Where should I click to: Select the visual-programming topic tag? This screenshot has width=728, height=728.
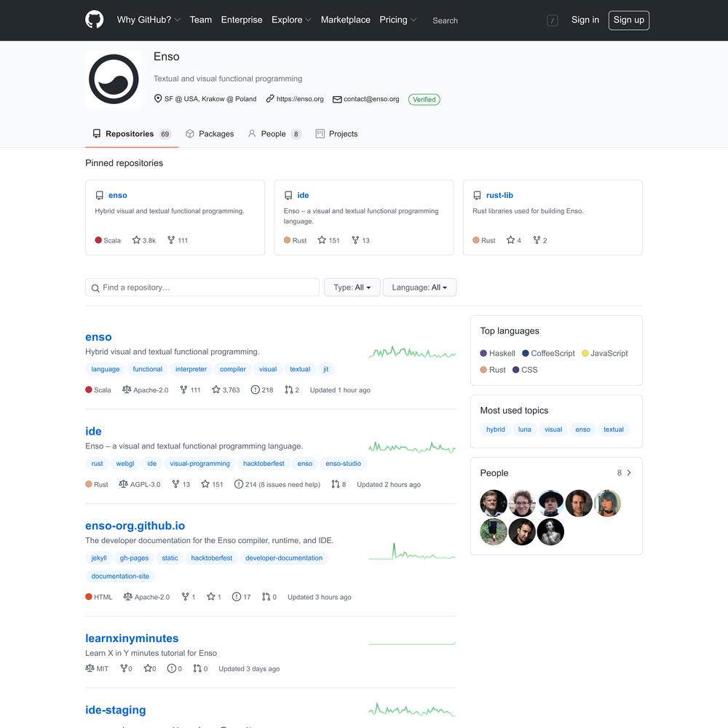pos(199,463)
